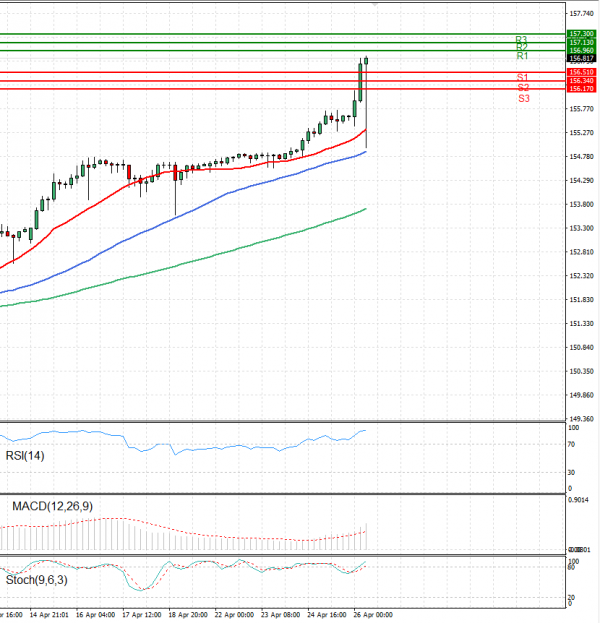Screen dimensions: 600x623
Task: Click the 152.810 price axis value
Action: pyautogui.click(x=581, y=252)
